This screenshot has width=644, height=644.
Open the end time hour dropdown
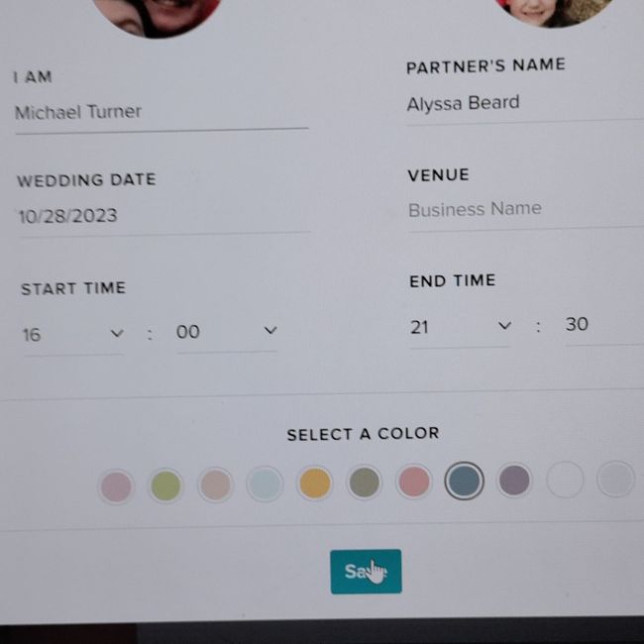(460, 328)
